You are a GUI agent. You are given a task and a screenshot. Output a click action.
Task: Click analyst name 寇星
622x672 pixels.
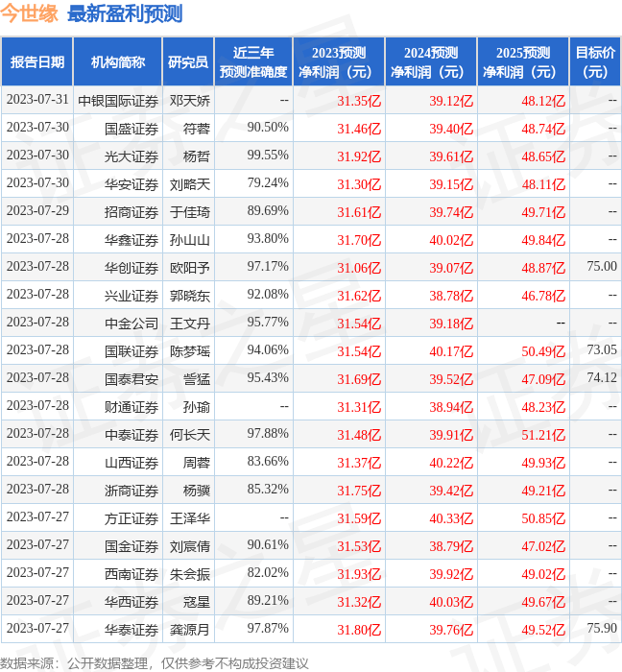click(x=197, y=603)
